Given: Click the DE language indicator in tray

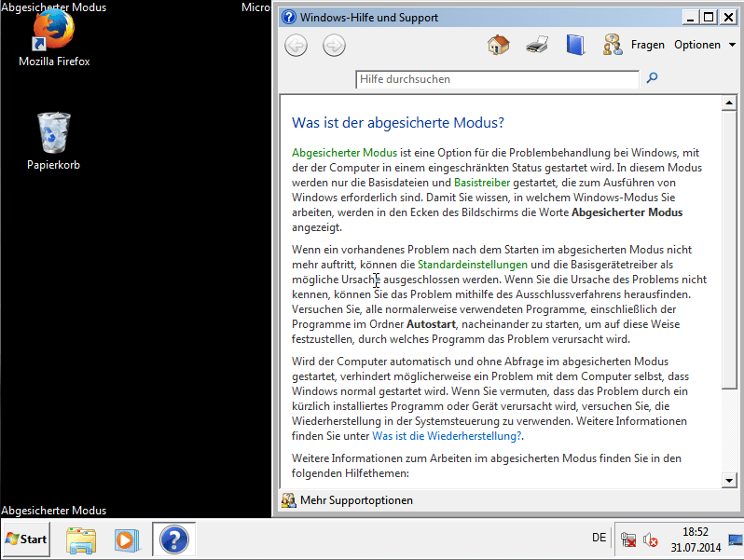Looking at the screenshot, I should click(x=599, y=538).
